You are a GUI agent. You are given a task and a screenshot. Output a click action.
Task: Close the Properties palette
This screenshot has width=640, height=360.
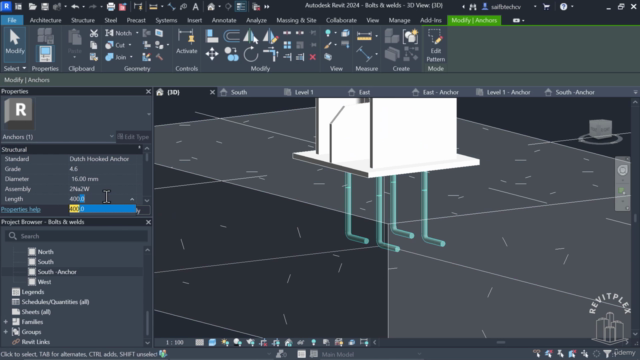coord(148,91)
